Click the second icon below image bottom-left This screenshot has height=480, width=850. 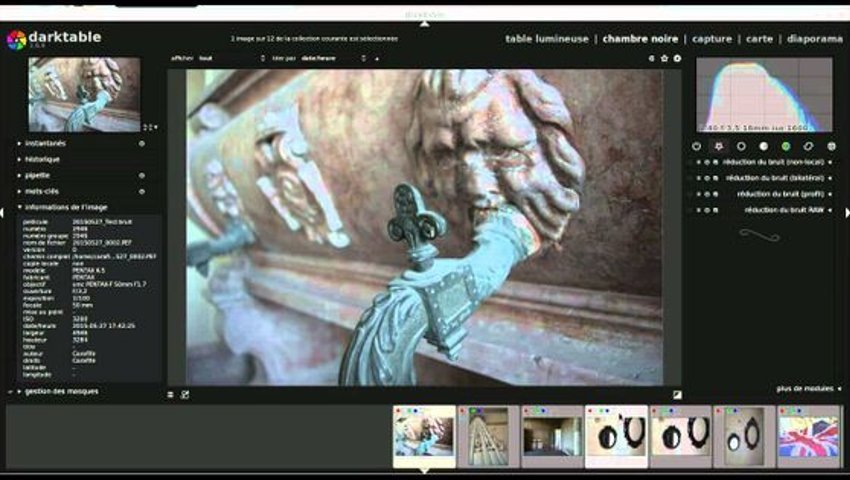[185, 395]
